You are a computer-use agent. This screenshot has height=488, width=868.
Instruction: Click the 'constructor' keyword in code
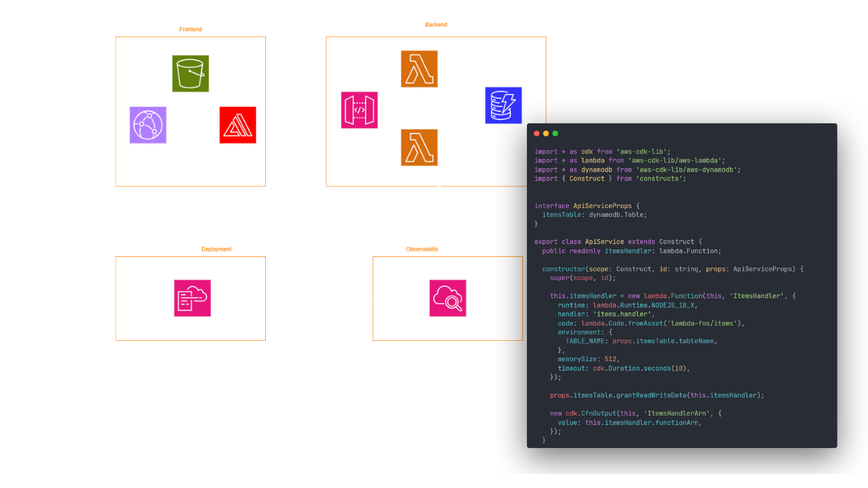point(564,269)
